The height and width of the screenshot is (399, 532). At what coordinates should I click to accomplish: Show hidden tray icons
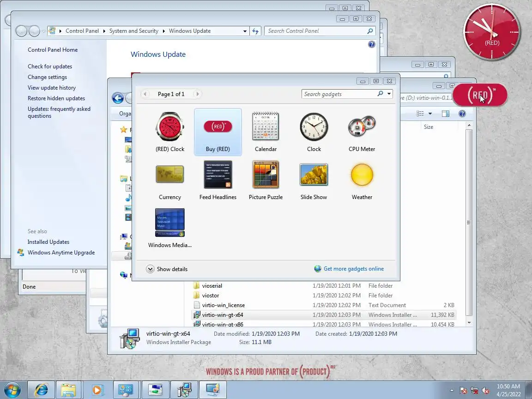452,391
